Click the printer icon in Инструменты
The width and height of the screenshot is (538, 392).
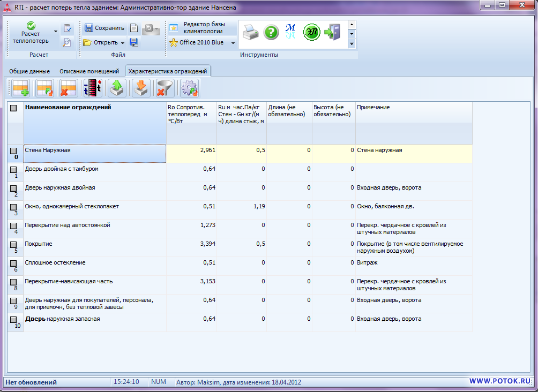click(250, 33)
